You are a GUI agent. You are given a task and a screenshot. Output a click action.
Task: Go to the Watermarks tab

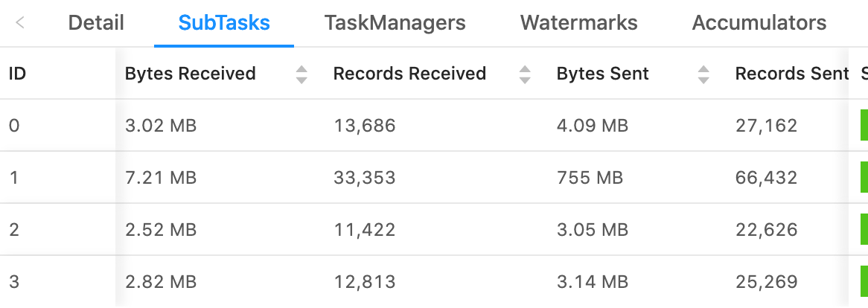[579, 23]
